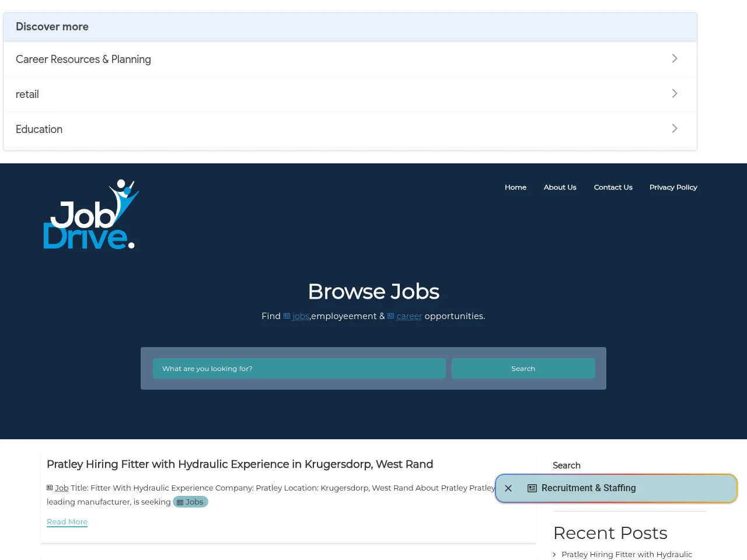The image size is (747, 560).
Task: Click the teal Search button
Action: 523,369
